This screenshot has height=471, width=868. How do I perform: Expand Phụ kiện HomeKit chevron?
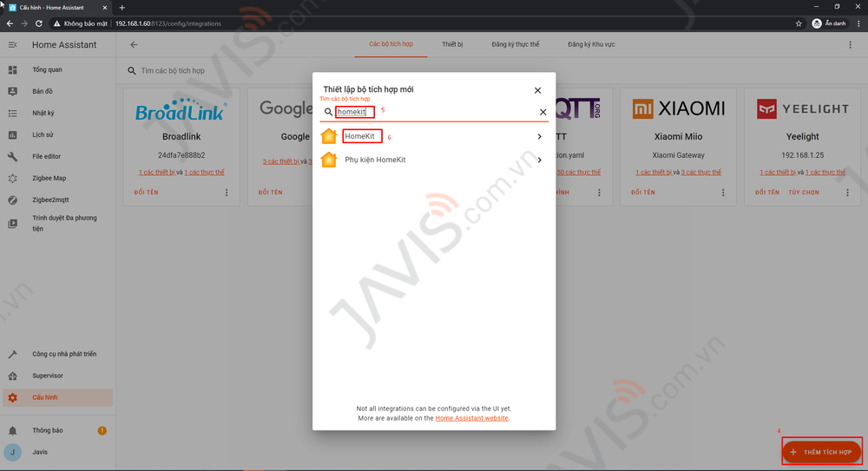(x=540, y=160)
